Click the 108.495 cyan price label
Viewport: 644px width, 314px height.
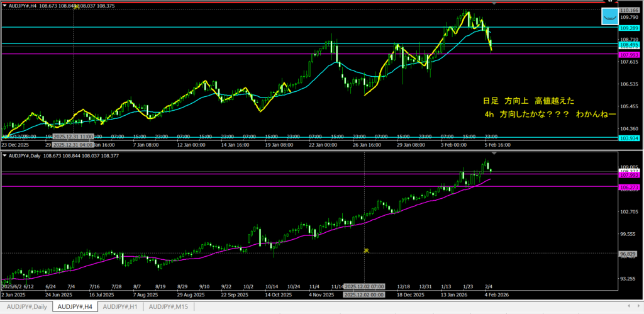click(630, 45)
